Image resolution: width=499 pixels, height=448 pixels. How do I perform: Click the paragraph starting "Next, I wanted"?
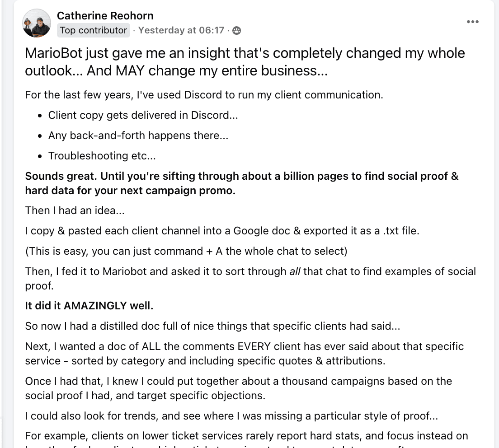click(244, 353)
